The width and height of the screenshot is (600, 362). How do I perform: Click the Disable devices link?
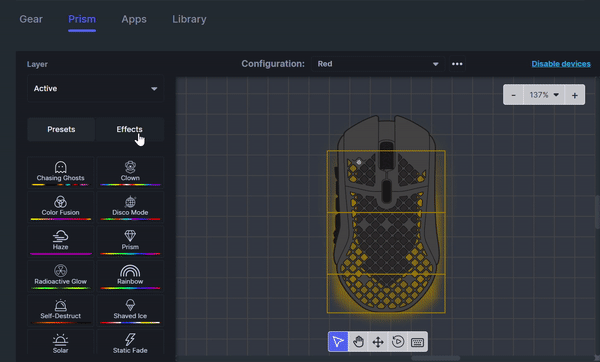click(x=561, y=64)
